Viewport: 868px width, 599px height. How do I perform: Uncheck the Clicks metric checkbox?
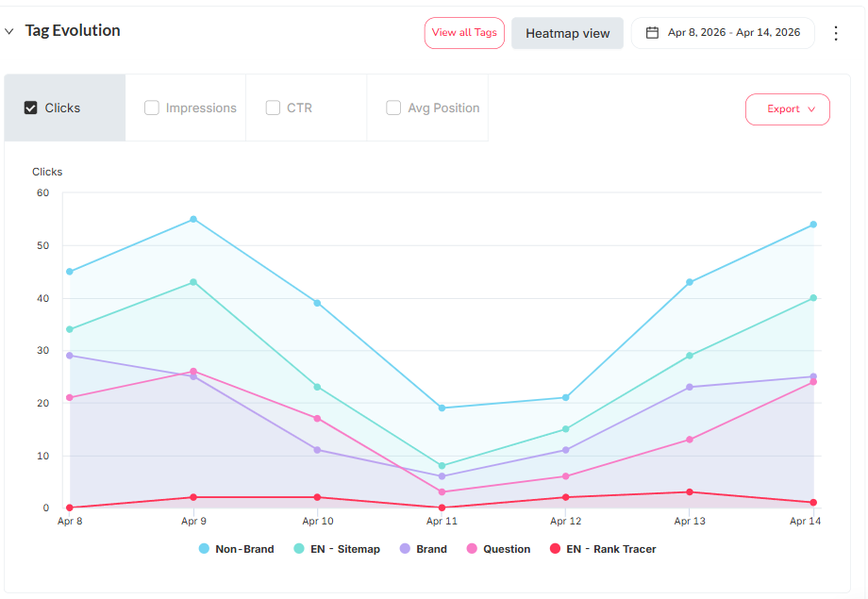click(x=30, y=108)
